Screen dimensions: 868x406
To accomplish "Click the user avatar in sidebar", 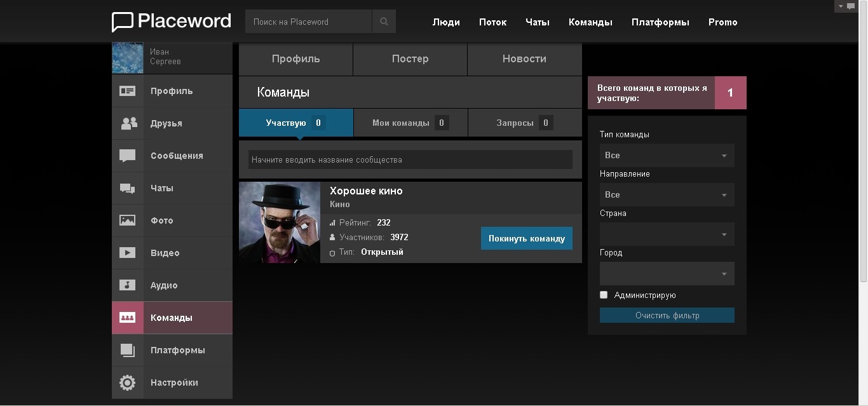I will click(x=128, y=58).
